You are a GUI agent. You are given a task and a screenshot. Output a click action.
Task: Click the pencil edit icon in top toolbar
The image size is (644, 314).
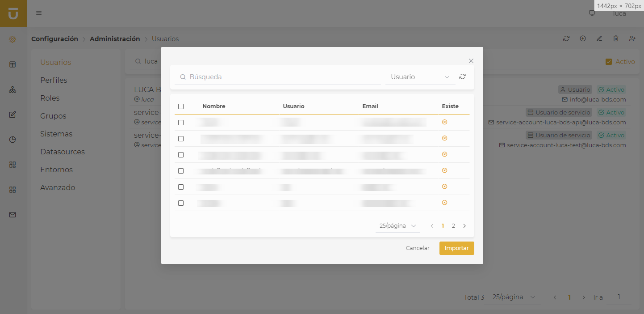[599, 38]
